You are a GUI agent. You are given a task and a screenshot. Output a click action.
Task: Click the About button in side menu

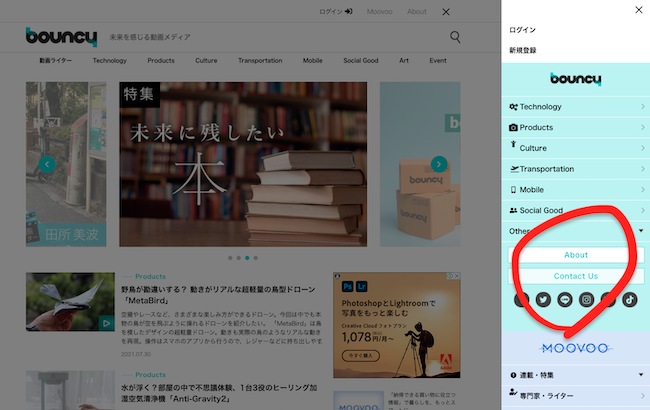(x=575, y=255)
